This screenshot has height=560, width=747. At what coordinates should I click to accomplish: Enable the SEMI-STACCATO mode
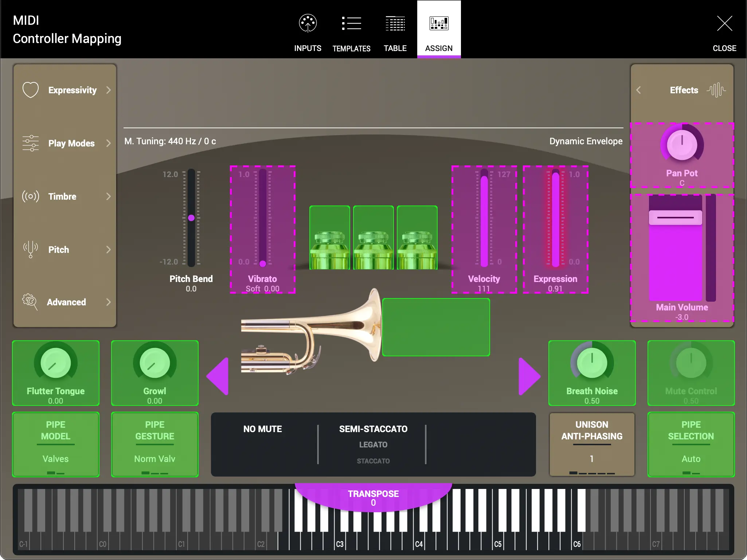click(x=373, y=429)
